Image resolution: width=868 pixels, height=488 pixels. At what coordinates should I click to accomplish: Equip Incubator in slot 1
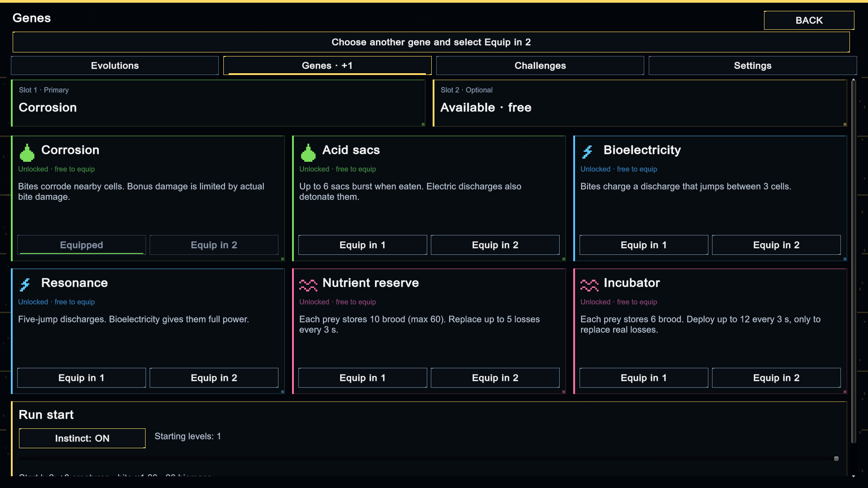coord(644,378)
